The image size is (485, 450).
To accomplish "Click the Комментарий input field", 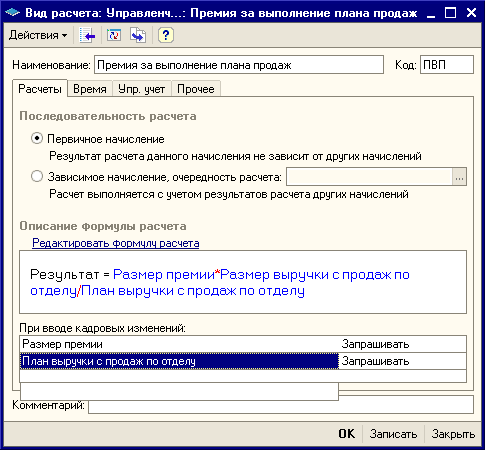I will pyautogui.click(x=281, y=405).
